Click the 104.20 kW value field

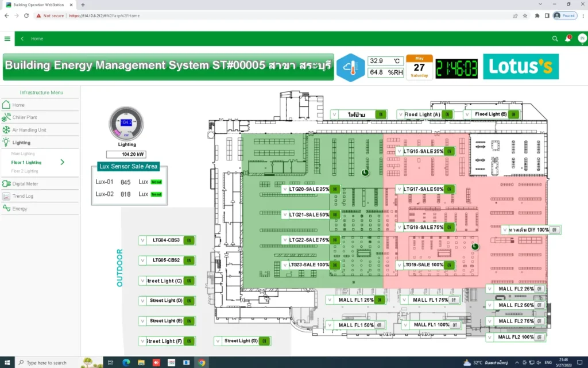click(x=126, y=154)
